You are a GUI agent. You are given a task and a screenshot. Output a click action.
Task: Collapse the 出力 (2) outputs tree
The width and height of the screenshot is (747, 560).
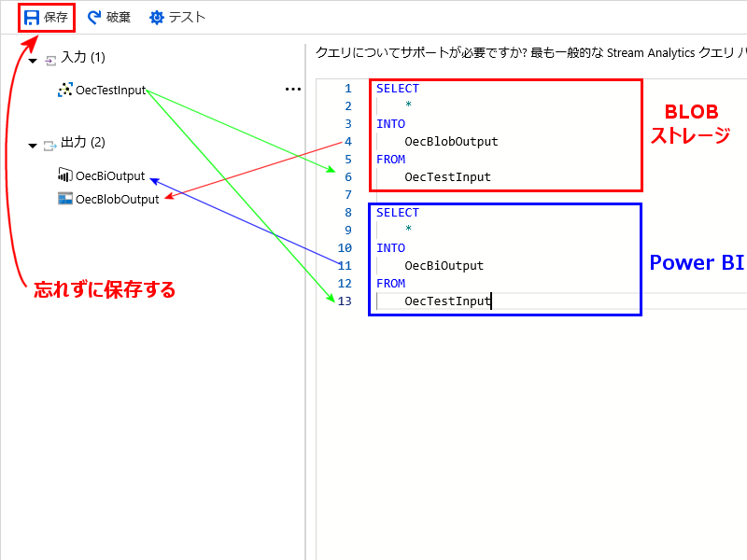coord(33,146)
